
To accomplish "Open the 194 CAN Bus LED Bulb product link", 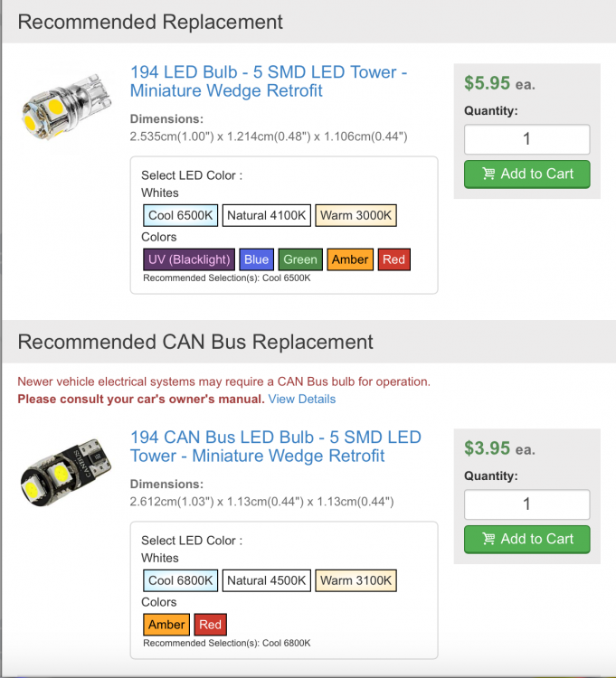I will click(x=276, y=447).
